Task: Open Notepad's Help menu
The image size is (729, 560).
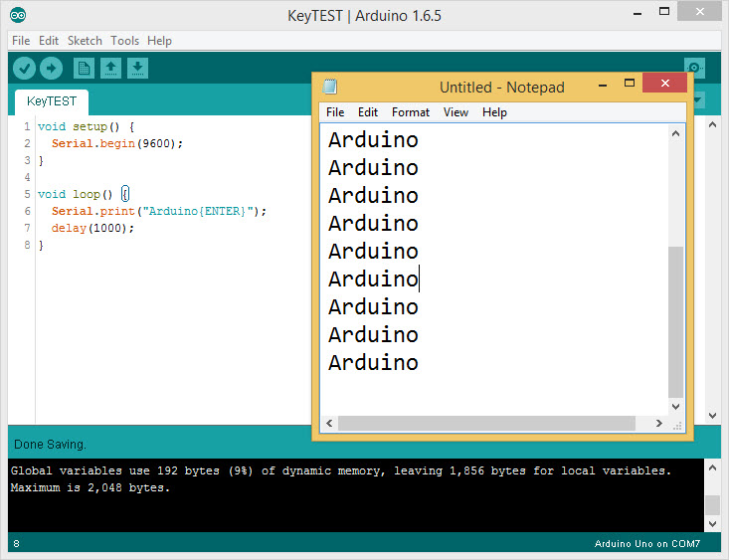Action: point(494,112)
